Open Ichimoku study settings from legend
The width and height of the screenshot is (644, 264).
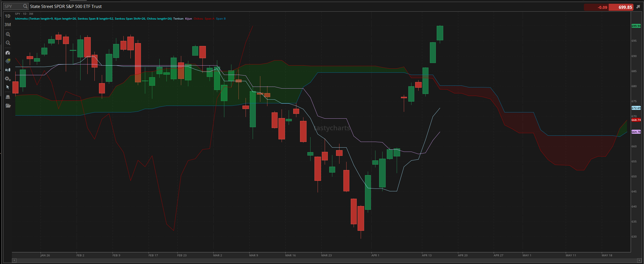click(93, 19)
